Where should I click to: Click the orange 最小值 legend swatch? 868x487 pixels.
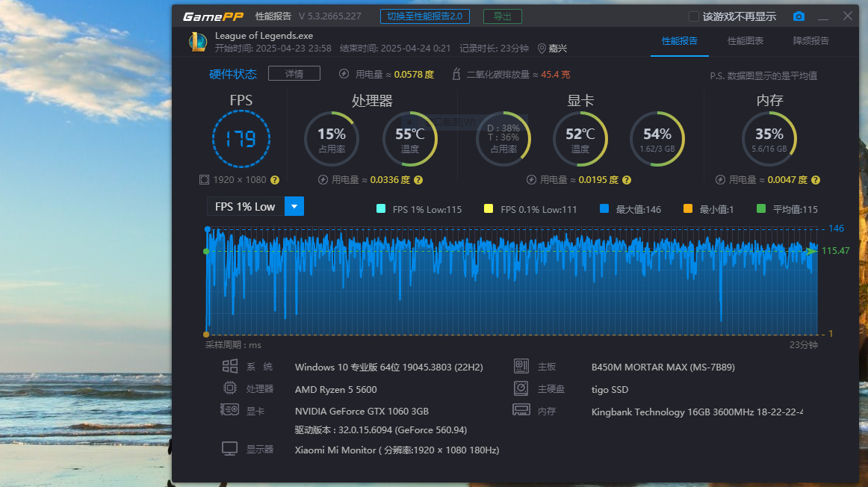(x=687, y=208)
